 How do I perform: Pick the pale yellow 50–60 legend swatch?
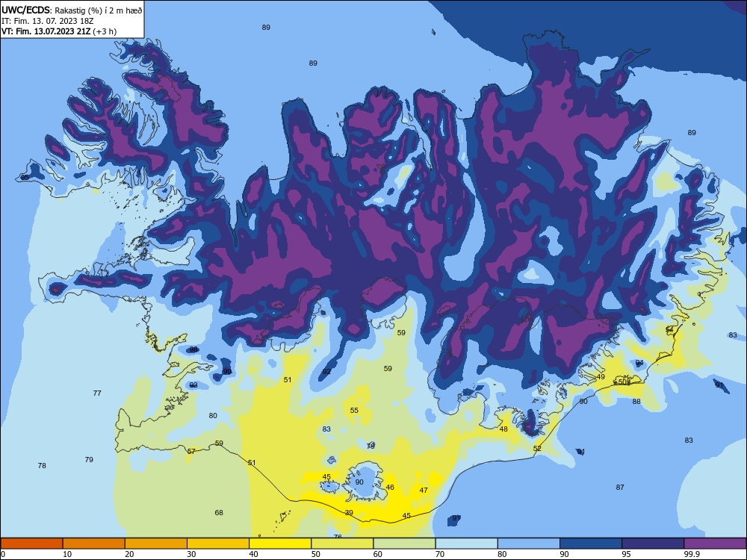coord(342,544)
